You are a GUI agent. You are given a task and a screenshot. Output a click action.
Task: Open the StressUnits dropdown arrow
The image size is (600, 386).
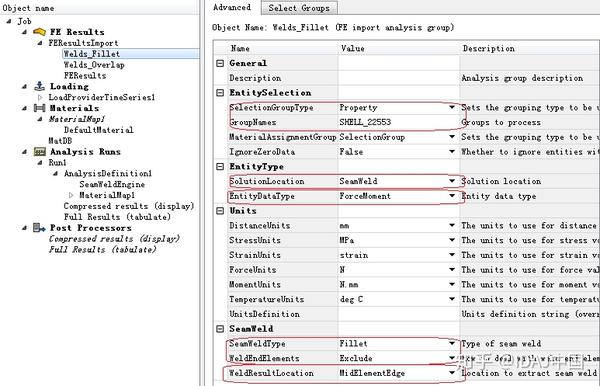coord(452,240)
